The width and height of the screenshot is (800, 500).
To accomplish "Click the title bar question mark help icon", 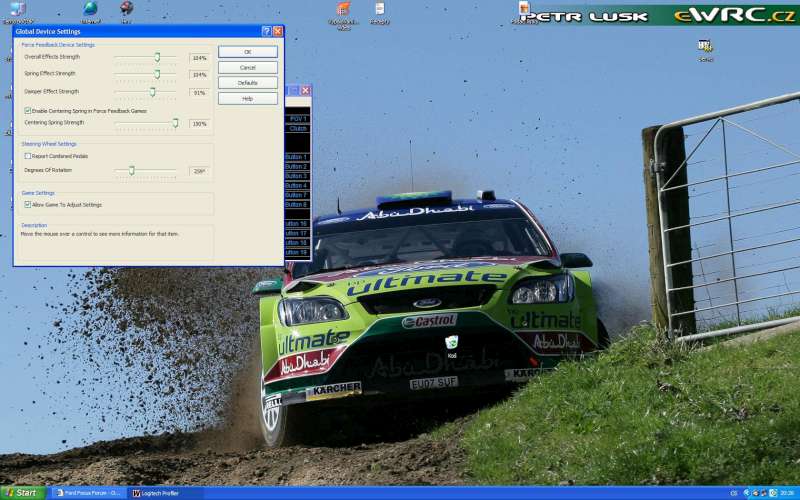I will coord(266,32).
